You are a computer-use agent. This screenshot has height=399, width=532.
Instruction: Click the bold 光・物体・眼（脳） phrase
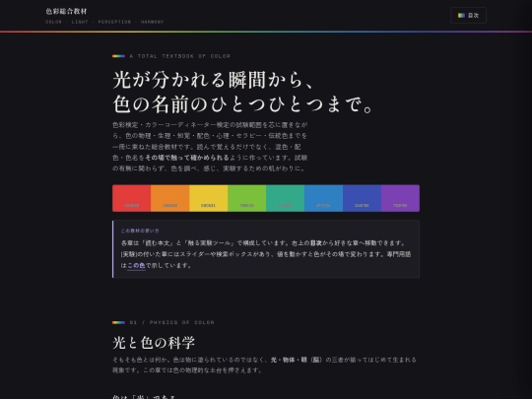(297, 360)
